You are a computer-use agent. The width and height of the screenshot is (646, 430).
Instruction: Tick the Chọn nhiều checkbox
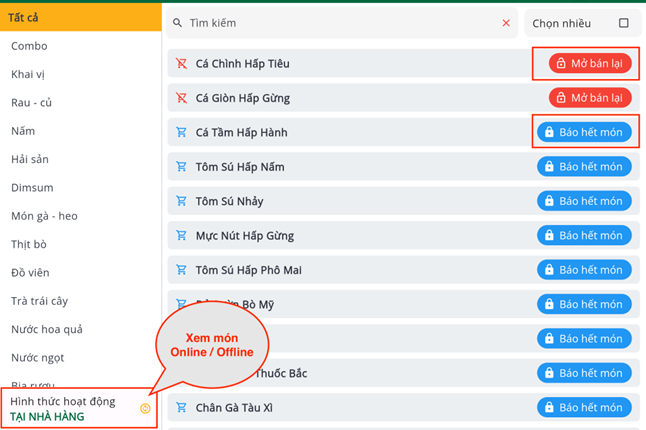[624, 23]
